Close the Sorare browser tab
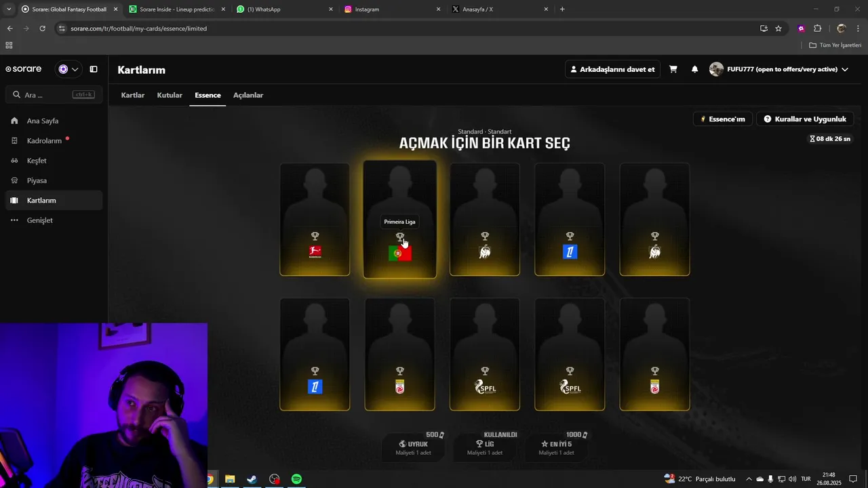The height and width of the screenshot is (488, 868). 115,9
